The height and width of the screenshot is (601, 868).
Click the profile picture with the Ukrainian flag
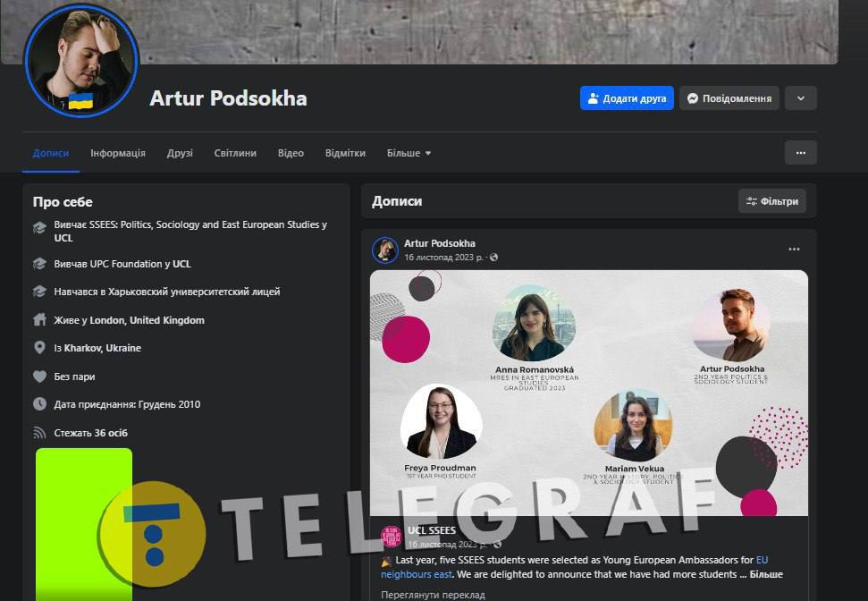[x=81, y=60]
